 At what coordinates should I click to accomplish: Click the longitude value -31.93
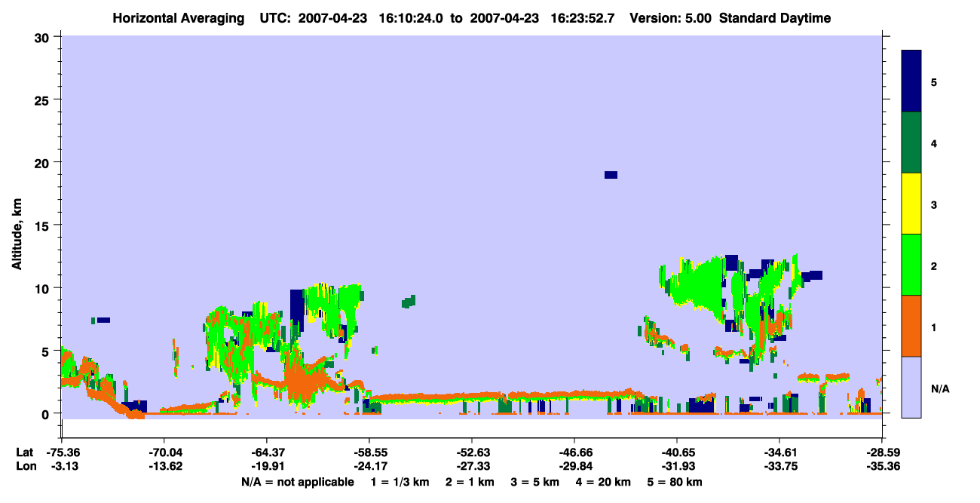[678, 466]
